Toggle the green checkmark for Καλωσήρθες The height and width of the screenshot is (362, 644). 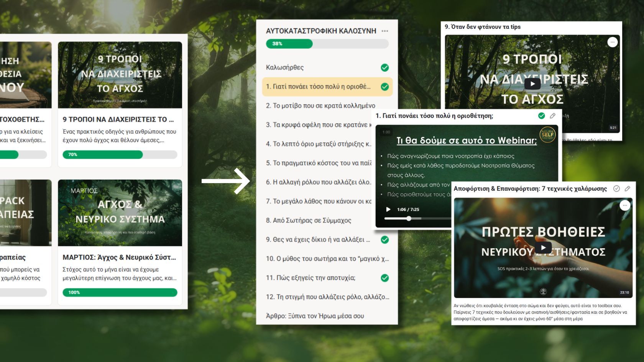click(x=385, y=68)
